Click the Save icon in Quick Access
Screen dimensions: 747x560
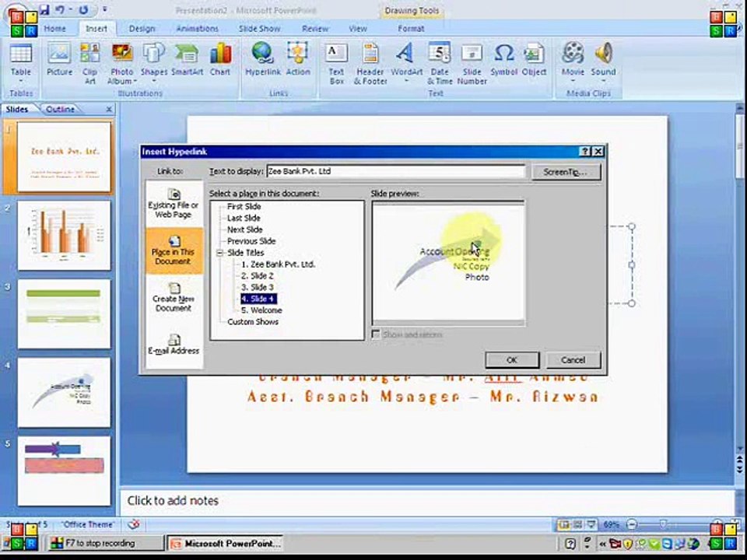[x=44, y=9]
